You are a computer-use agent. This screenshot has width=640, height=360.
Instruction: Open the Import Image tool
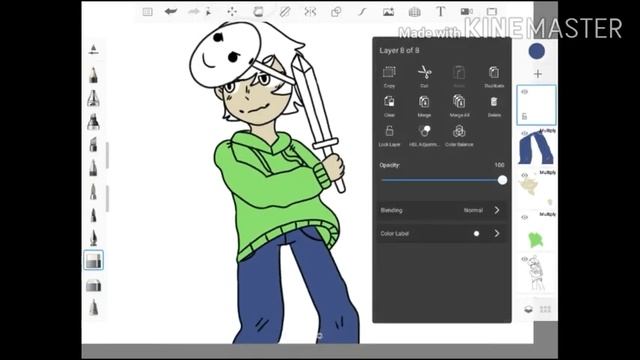pos(388,12)
